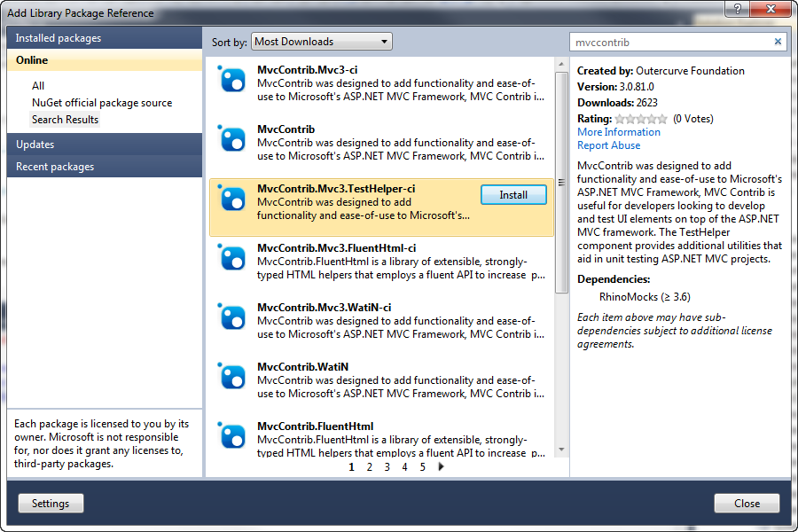The image size is (798, 532).
Task: Click the dialog help question mark button
Action: click(x=737, y=8)
